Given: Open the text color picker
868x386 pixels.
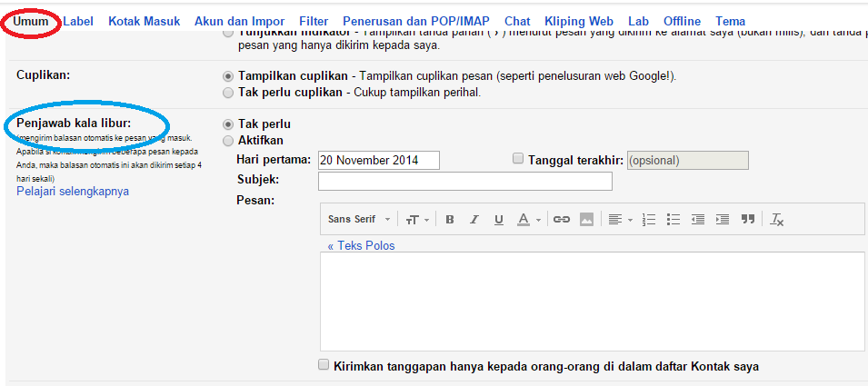Looking at the screenshot, I should 528,220.
